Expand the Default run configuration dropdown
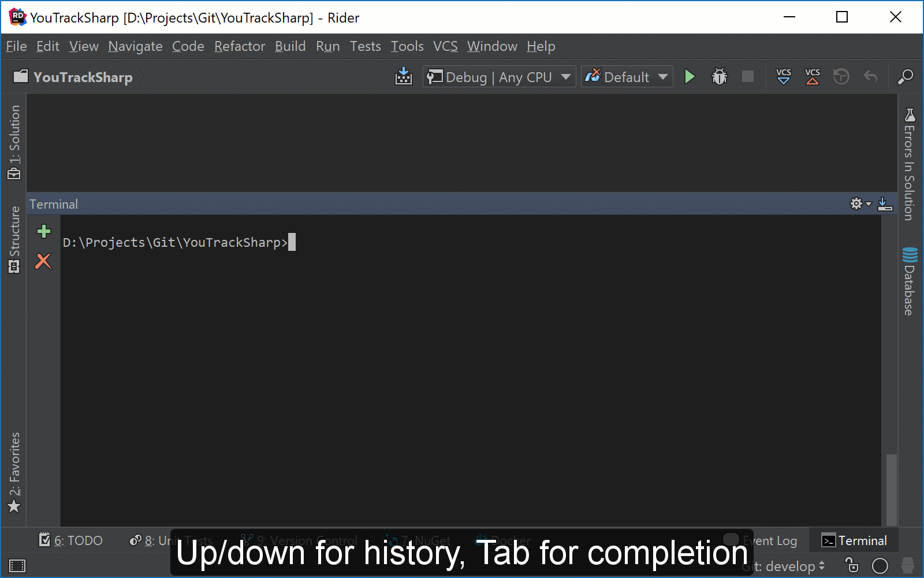This screenshot has width=924, height=578. click(x=627, y=77)
